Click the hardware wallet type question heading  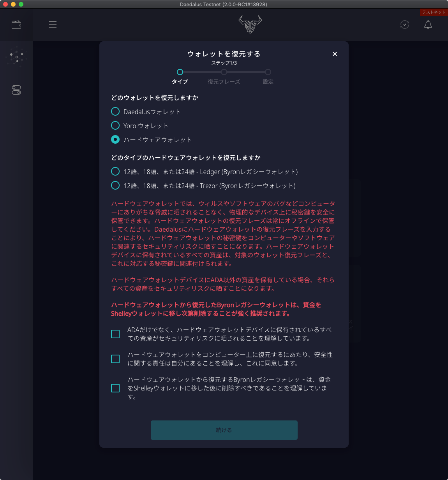coord(186,158)
